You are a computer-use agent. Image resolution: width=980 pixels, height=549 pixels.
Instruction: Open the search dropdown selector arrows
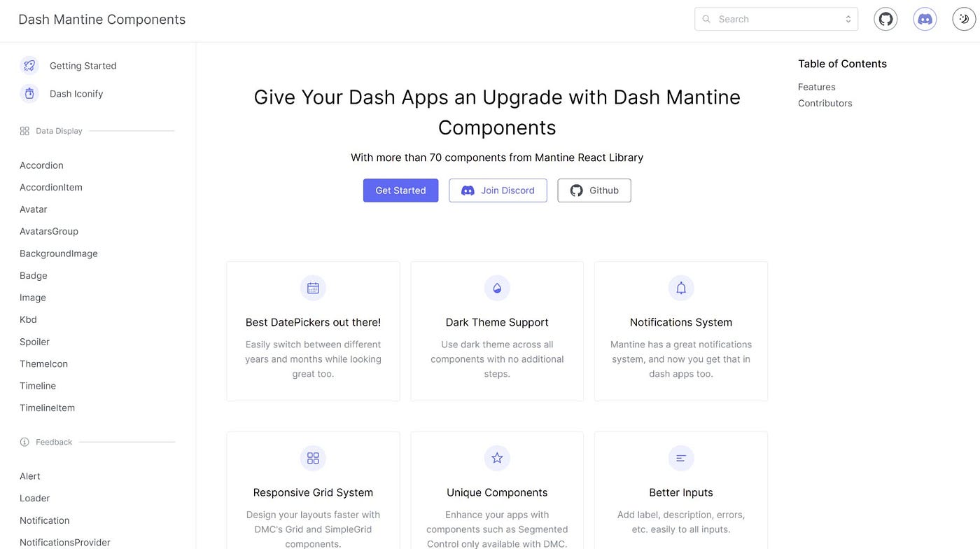(x=848, y=19)
